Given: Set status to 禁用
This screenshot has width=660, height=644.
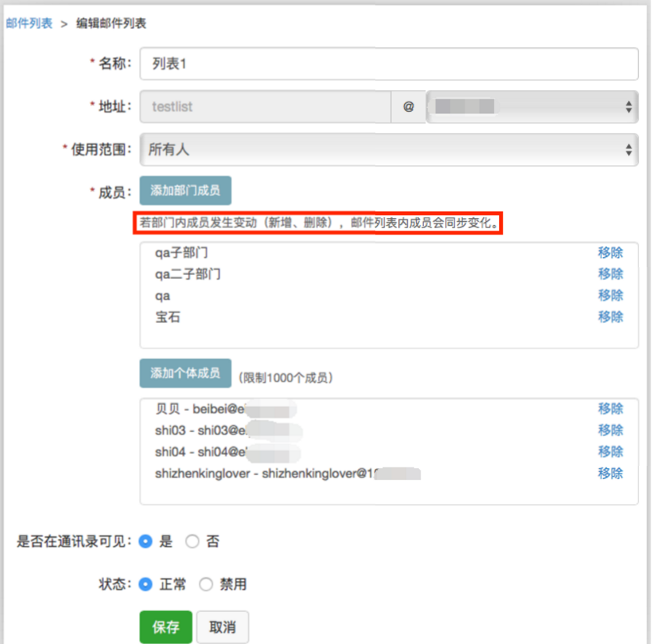Looking at the screenshot, I should 206,584.
